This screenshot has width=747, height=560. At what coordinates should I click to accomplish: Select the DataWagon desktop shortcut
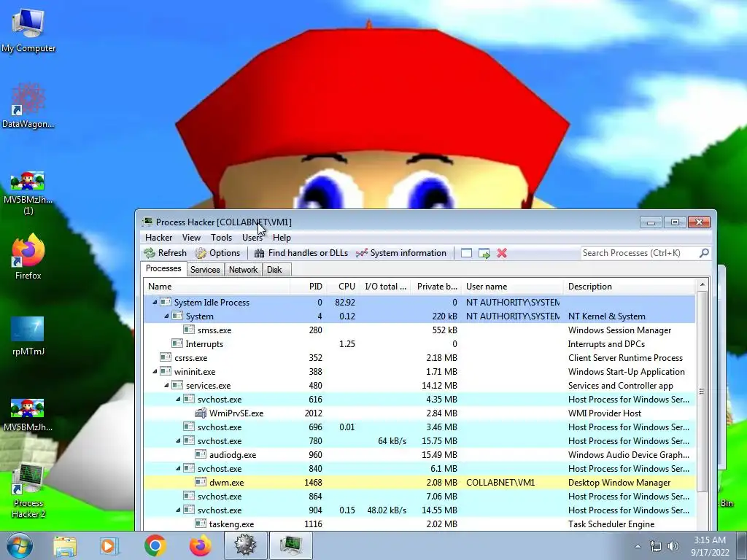pos(28,106)
